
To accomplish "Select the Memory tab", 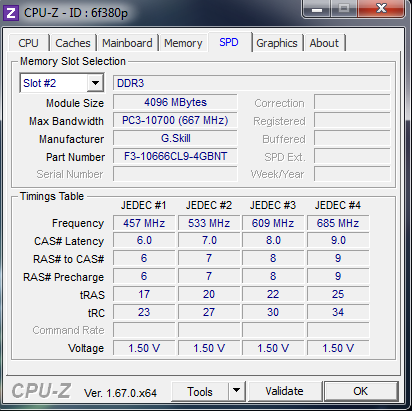I will pos(183,43).
